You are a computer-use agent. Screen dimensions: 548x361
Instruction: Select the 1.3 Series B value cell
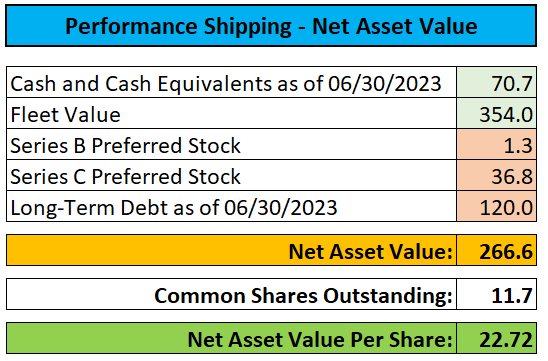pos(496,144)
